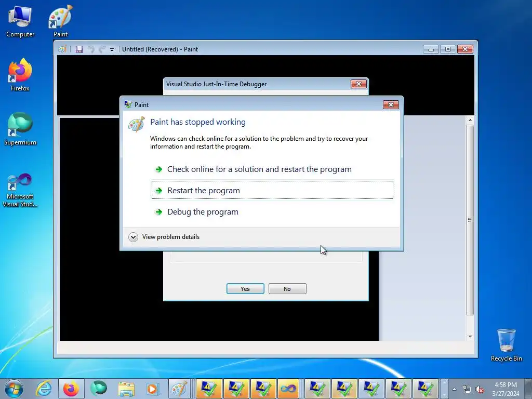Click the up arrow on Paint's vertical scrollbar

(x=470, y=120)
